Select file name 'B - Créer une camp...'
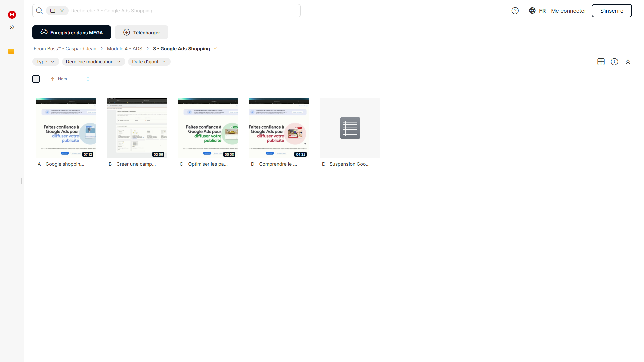The height and width of the screenshot is (362, 644). (x=132, y=164)
